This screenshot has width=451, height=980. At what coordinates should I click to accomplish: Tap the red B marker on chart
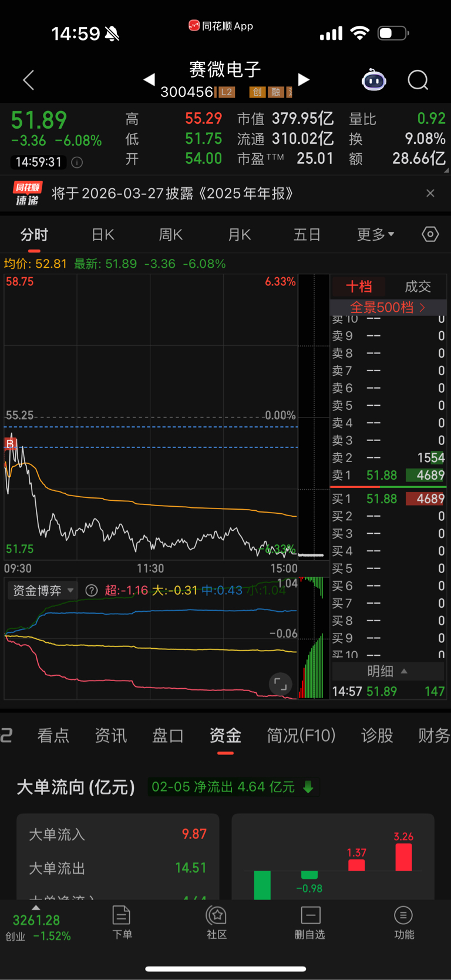(10, 443)
